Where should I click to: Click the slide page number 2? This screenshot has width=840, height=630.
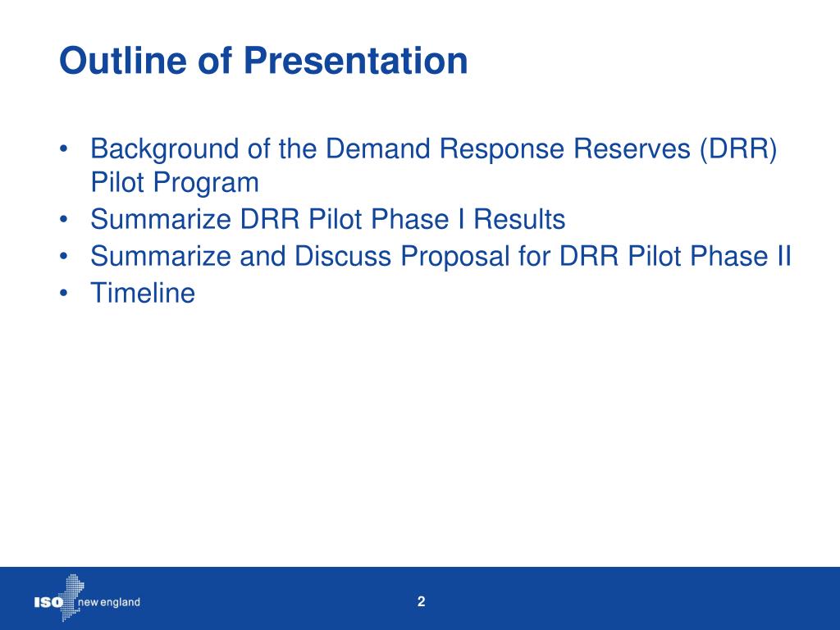[421, 601]
